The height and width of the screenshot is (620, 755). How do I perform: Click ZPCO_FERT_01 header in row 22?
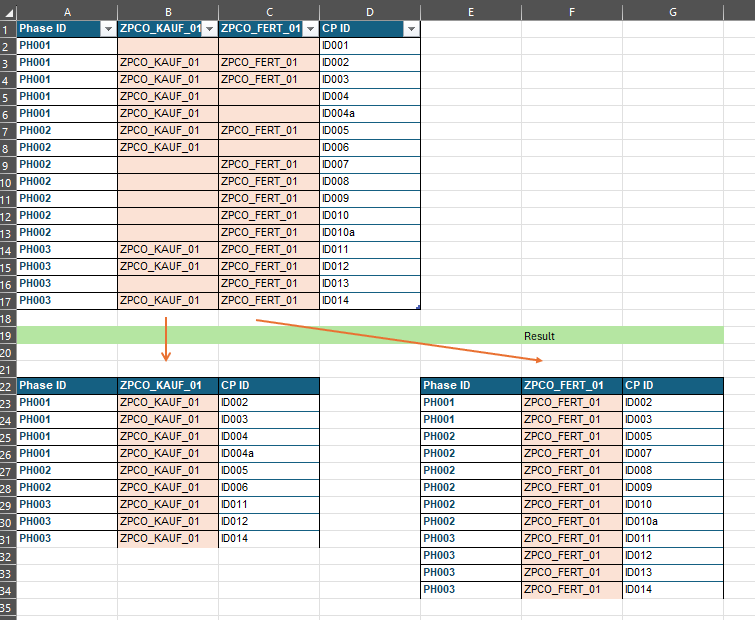click(572, 386)
